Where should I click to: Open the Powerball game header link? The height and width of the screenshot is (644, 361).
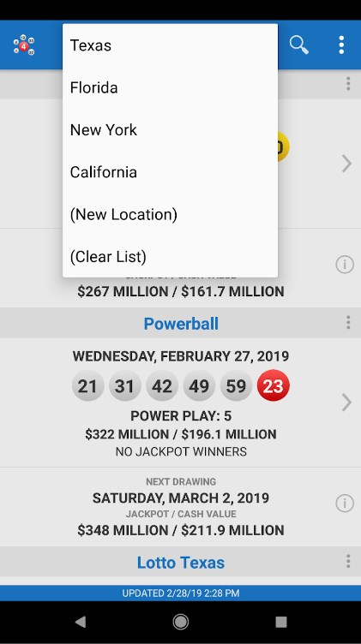[181, 324]
